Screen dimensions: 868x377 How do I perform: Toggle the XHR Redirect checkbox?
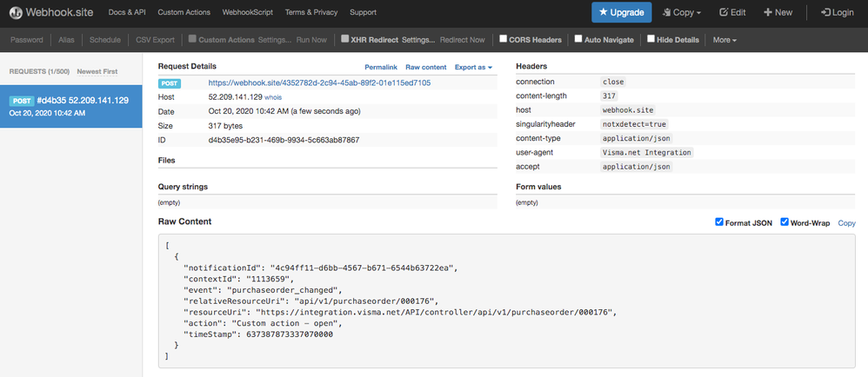[x=345, y=39]
